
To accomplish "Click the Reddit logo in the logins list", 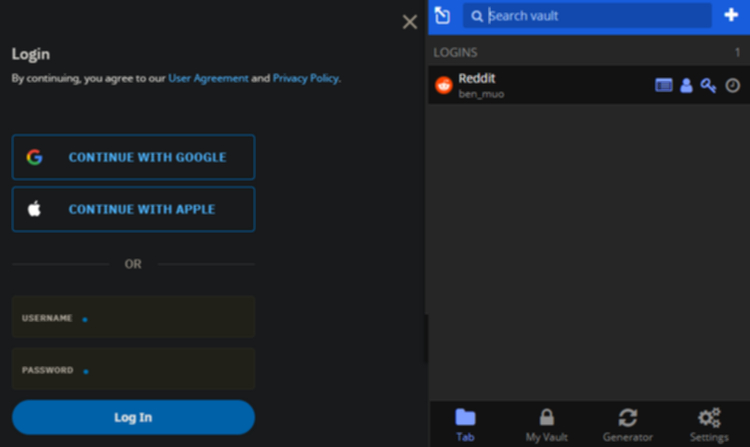I will tap(443, 86).
